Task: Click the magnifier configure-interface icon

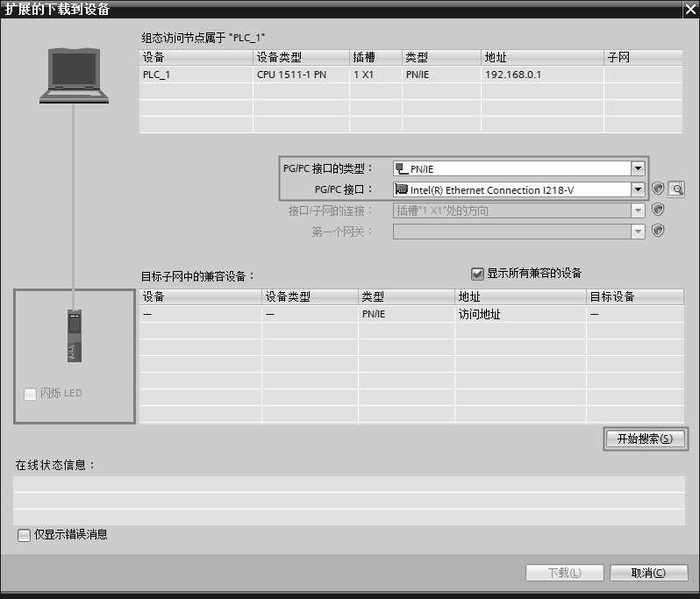Action: click(676, 189)
